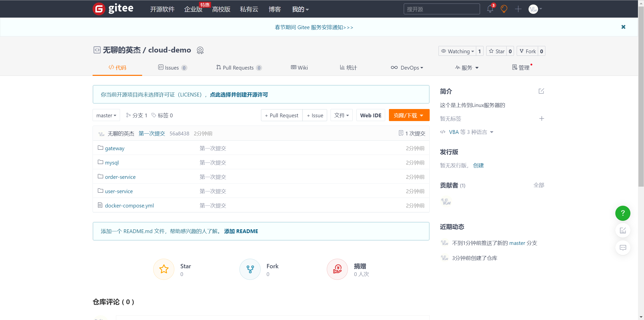Click the green help question mark button

click(x=623, y=213)
